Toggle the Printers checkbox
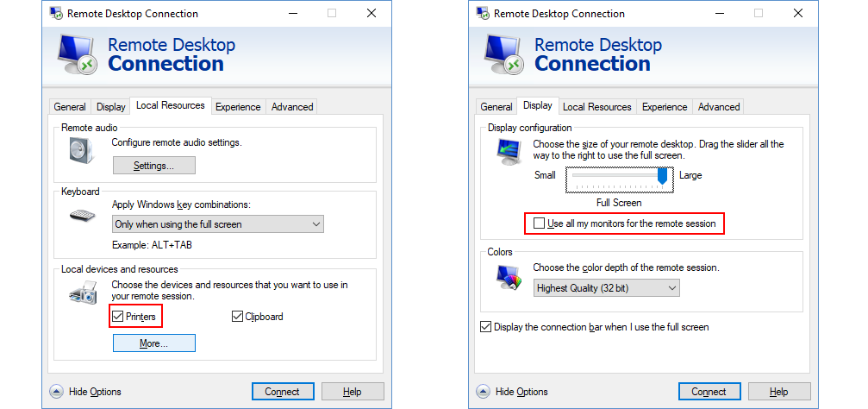Image resolution: width=868 pixels, height=409 pixels. pos(117,317)
